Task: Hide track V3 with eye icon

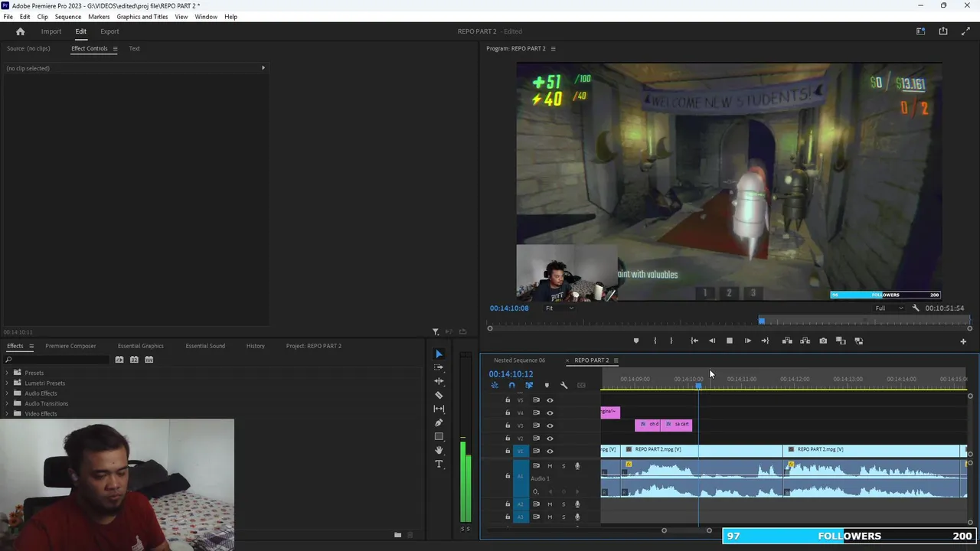Action: (x=550, y=425)
